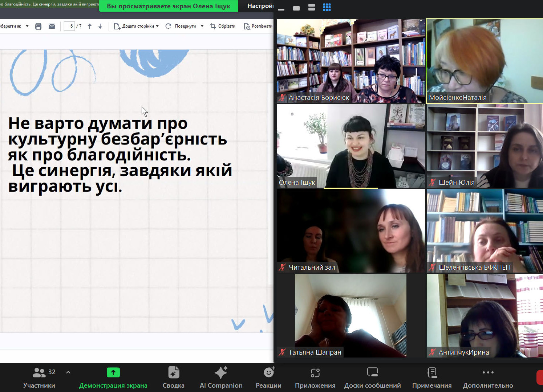Click muted microphone icon beside Анастасія Борисюк
The width and height of the screenshot is (543, 392).
pos(282,97)
